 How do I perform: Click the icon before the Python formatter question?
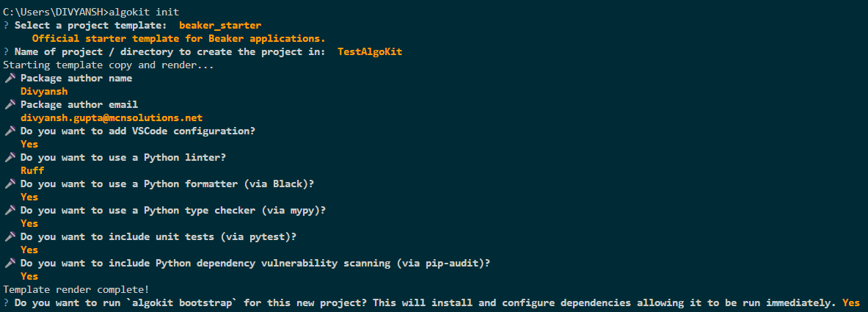click(x=10, y=184)
